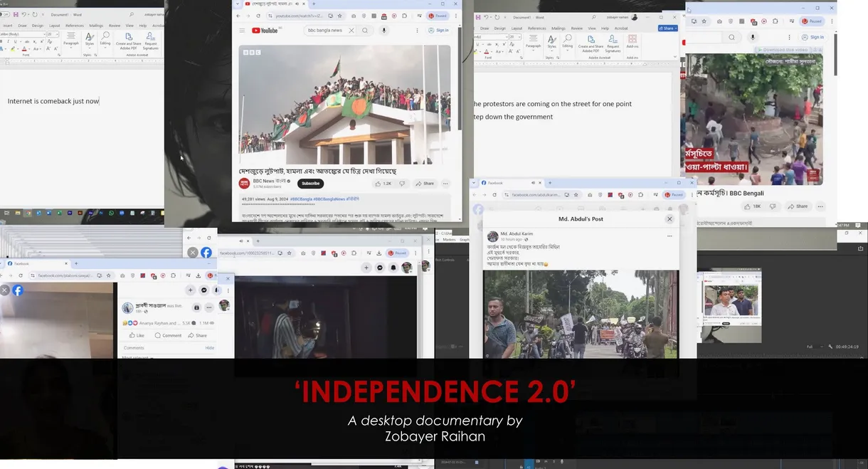Click the Save icon in Word's title bar
This screenshot has width=868, height=469.
[x=16, y=15]
